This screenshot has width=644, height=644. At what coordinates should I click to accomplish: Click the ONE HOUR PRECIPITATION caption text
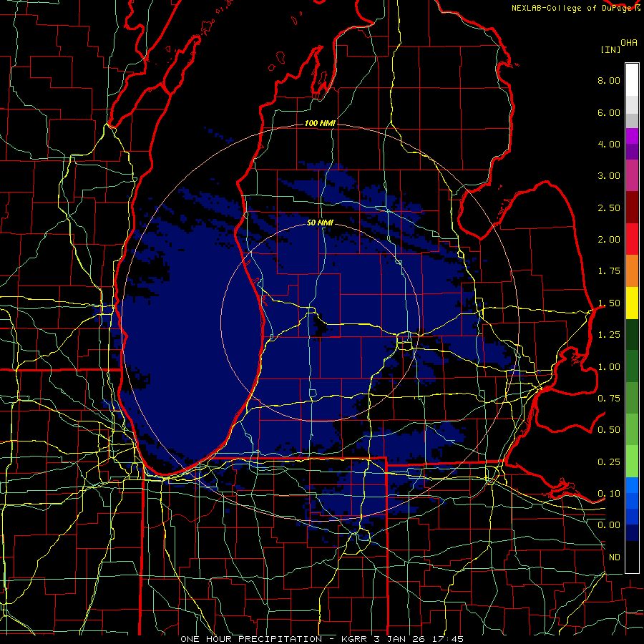coord(251,639)
